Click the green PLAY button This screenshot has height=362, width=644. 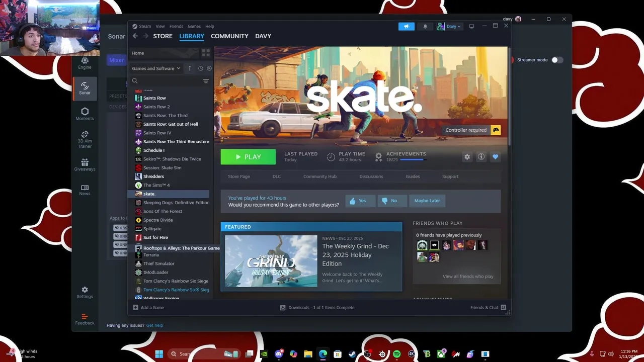(x=248, y=157)
